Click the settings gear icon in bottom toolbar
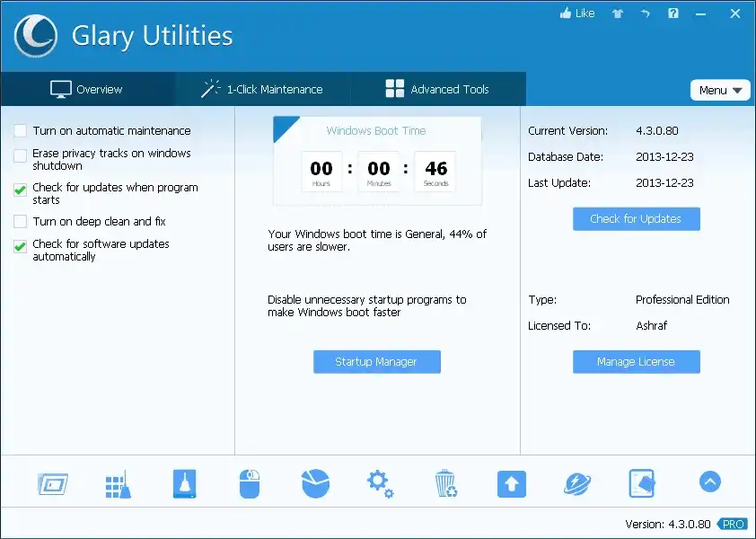 (x=380, y=483)
